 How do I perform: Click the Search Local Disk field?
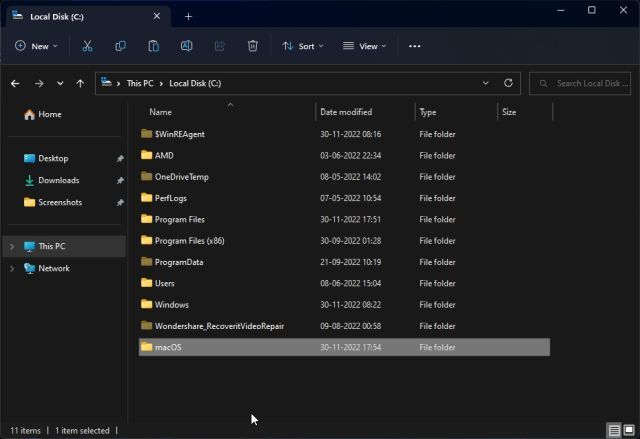pyautogui.click(x=580, y=84)
